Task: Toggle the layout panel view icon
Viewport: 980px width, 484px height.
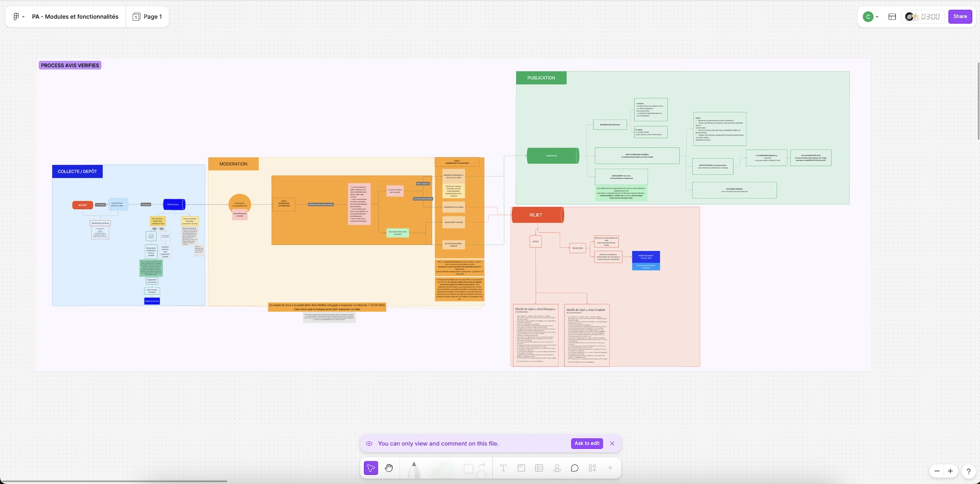Action: tap(892, 17)
